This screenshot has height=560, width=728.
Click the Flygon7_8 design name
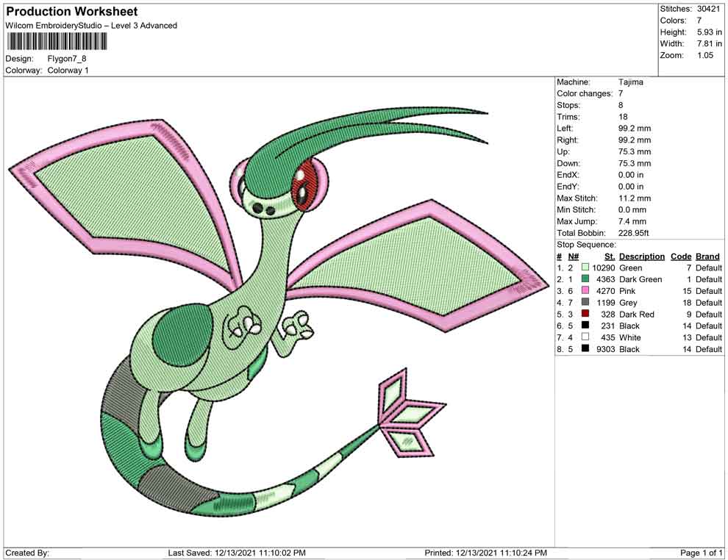point(67,59)
